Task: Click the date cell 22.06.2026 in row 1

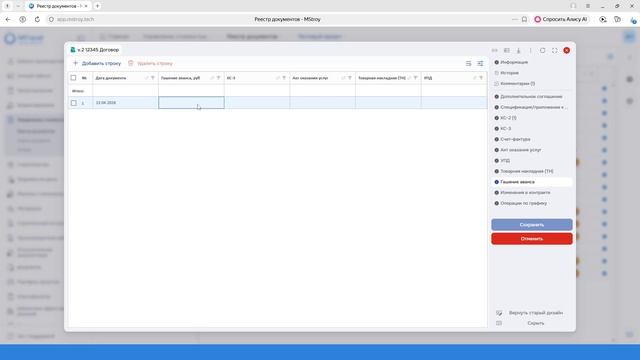Action: pos(125,103)
